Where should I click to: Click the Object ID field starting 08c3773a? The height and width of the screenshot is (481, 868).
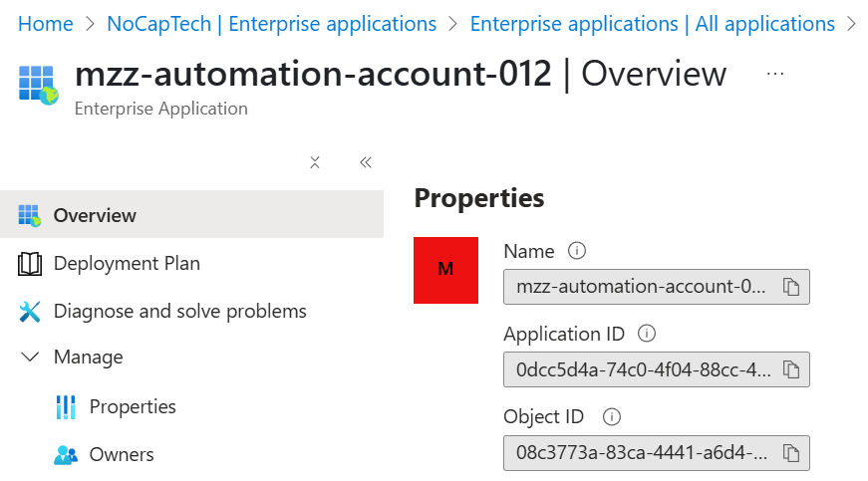click(x=657, y=453)
